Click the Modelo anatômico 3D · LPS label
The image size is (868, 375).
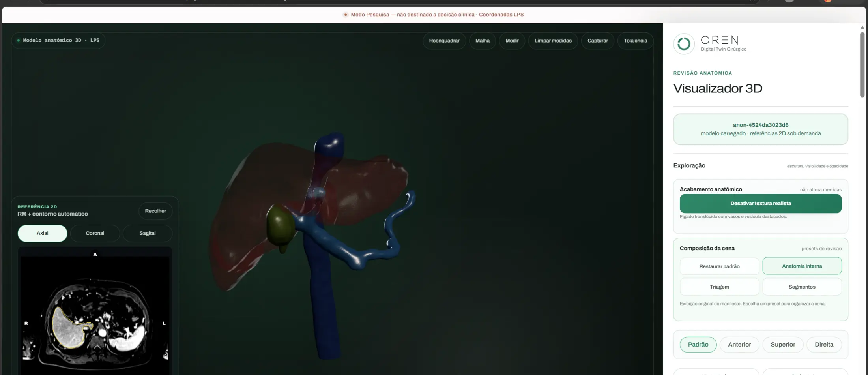pos(58,40)
